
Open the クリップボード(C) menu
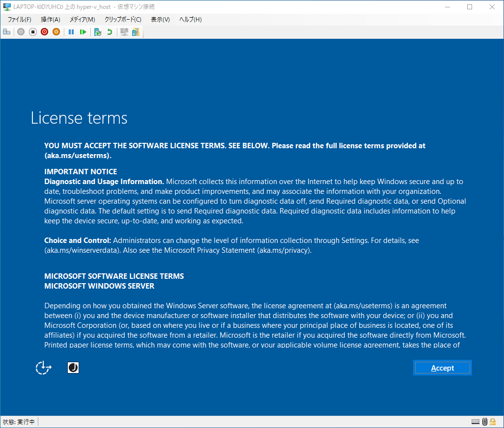click(123, 20)
